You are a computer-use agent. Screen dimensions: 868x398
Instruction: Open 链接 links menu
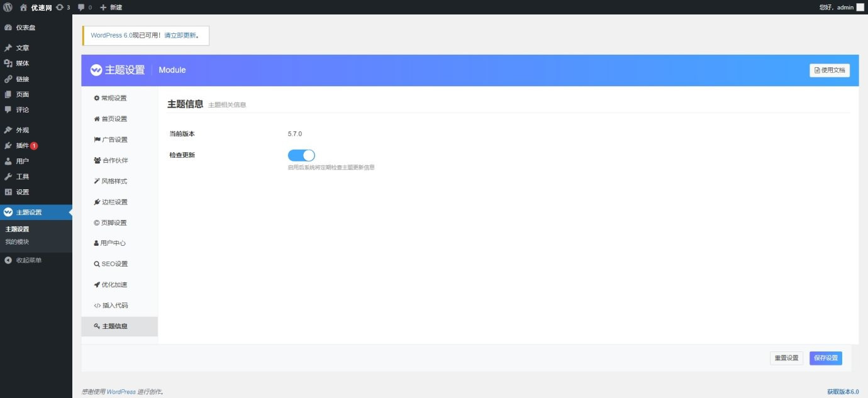click(x=36, y=79)
